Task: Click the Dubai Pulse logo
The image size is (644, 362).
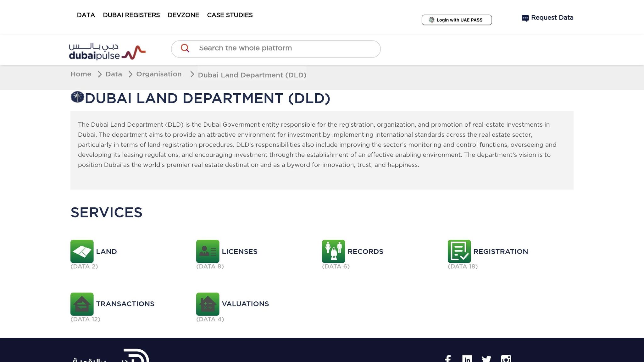Action: pos(107,51)
